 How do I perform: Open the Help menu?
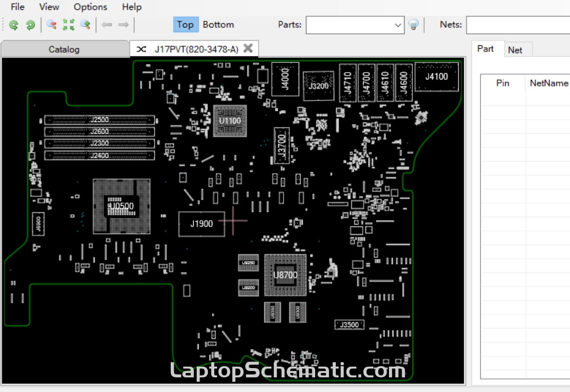point(132,7)
